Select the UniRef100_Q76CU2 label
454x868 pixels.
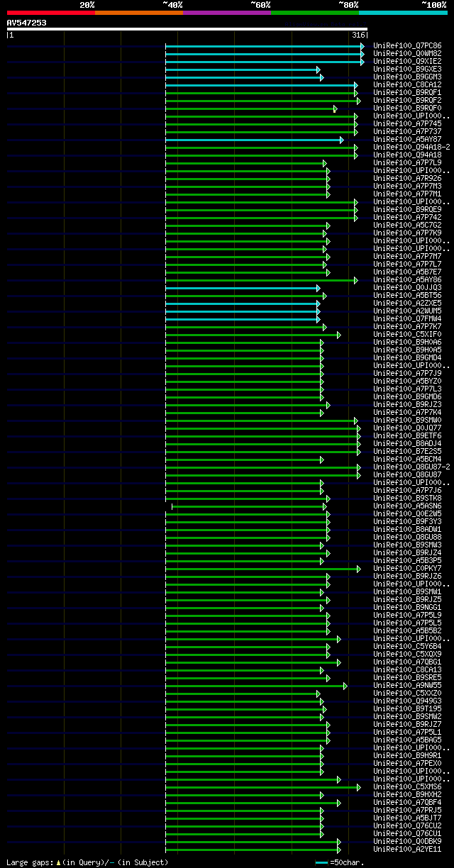coord(407,825)
